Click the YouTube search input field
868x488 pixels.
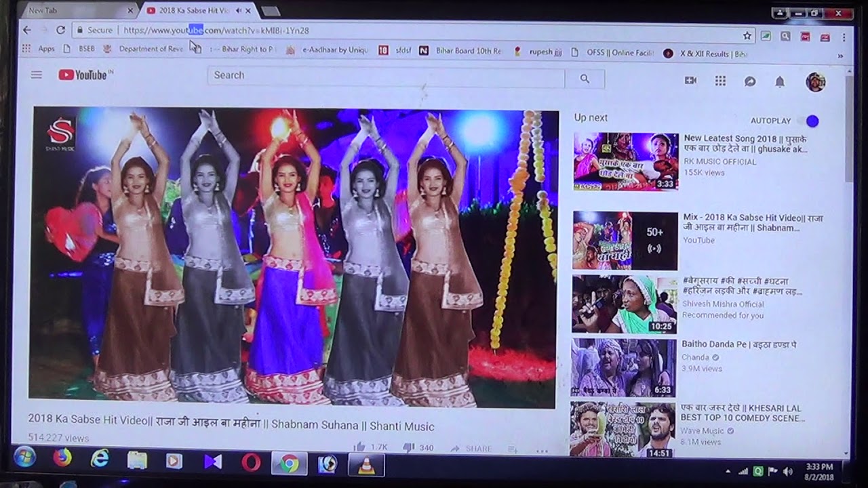coord(386,76)
